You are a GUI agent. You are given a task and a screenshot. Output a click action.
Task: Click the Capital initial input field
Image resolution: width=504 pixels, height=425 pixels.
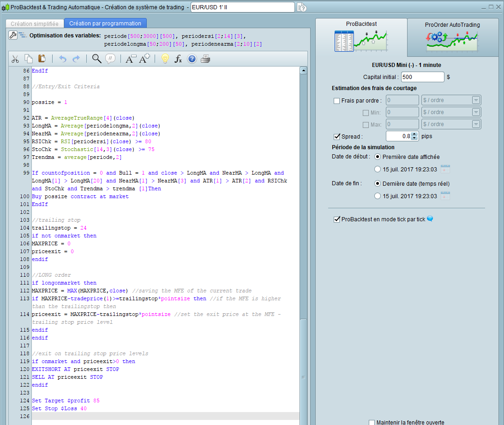[422, 77]
